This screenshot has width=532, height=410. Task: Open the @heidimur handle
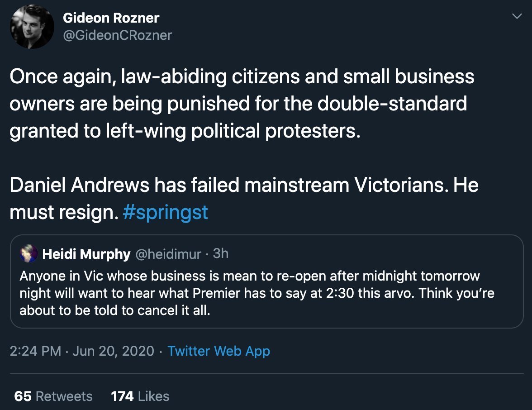[167, 254]
